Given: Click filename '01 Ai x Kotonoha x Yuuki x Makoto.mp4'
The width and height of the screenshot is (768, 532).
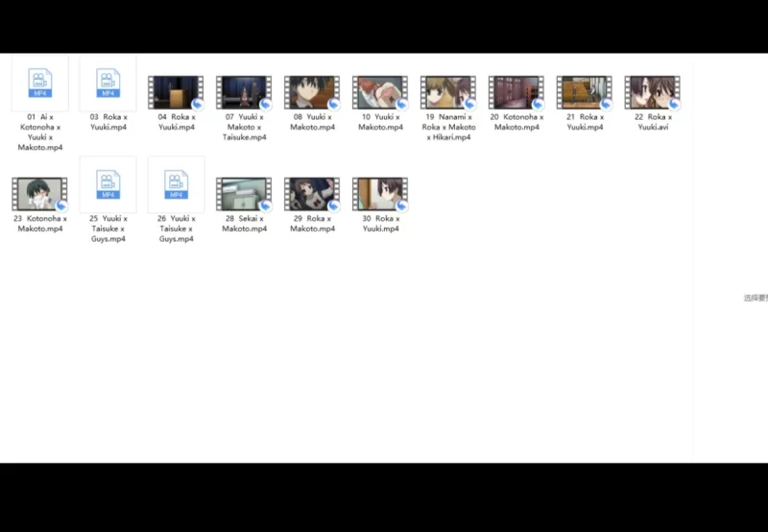Looking at the screenshot, I should 40,133.
